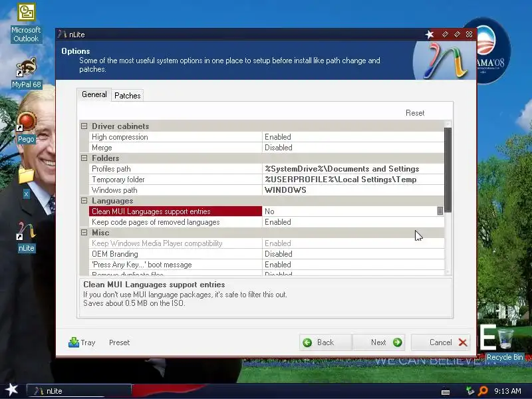Click the star button in nLite title bar
The width and height of the screenshot is (532, 399).
[430, 35]
